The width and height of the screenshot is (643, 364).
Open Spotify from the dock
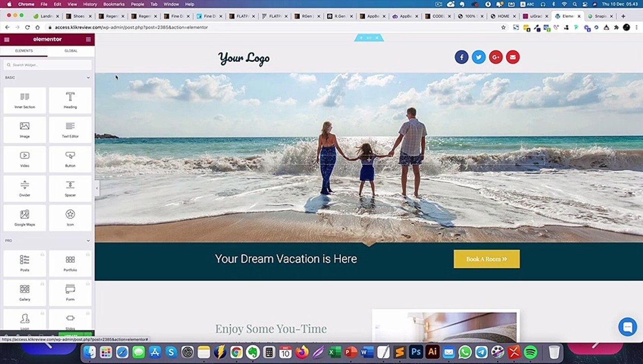[530, 352]
